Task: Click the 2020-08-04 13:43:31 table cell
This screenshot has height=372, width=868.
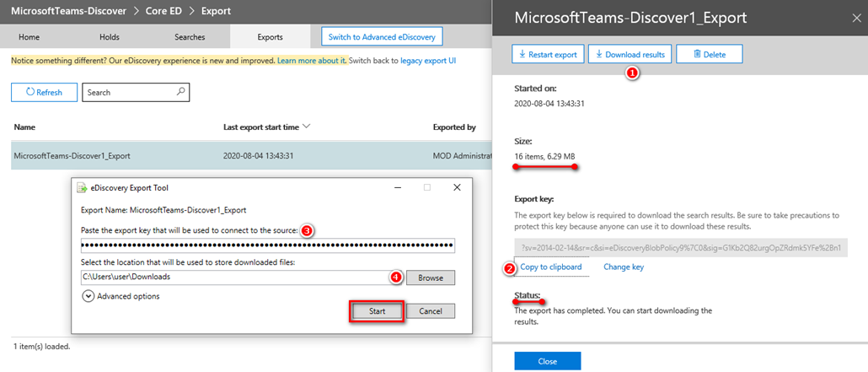Action: 257,156
